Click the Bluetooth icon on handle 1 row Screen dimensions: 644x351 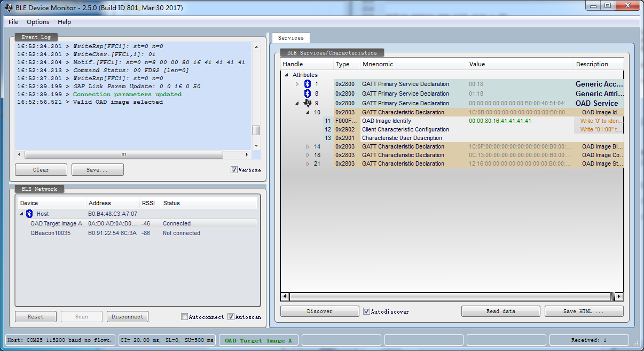click(x=307, y=84)
